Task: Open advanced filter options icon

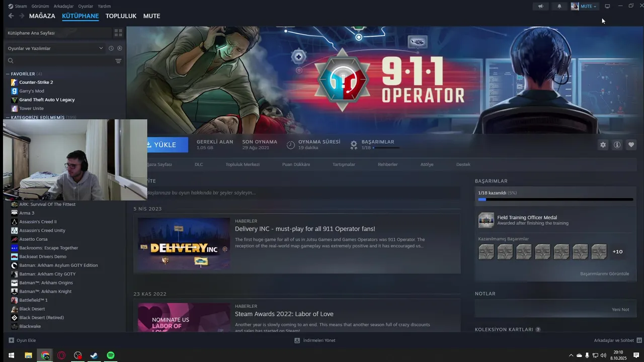Action: coord(119,61)
